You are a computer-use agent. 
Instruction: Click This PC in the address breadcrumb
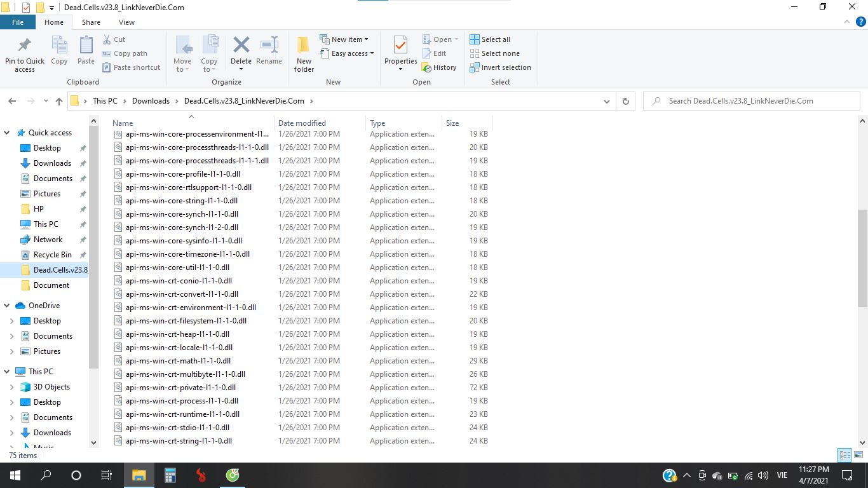(x=105, y=101)
